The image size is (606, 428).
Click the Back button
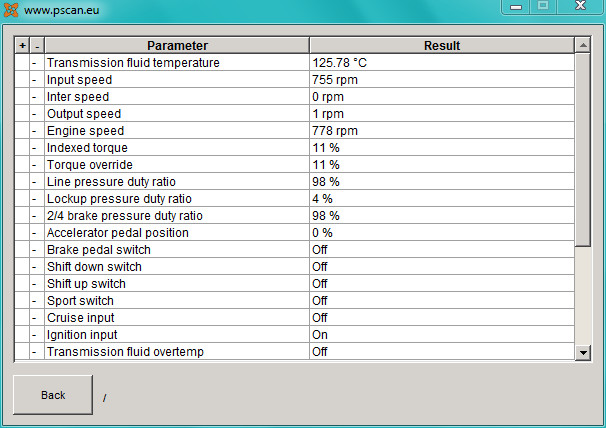pos(53,395)
